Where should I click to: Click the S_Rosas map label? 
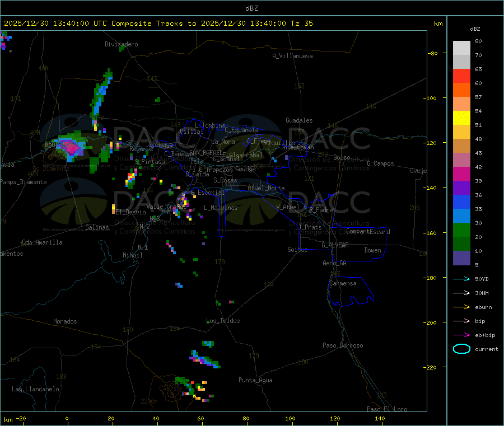225,180
